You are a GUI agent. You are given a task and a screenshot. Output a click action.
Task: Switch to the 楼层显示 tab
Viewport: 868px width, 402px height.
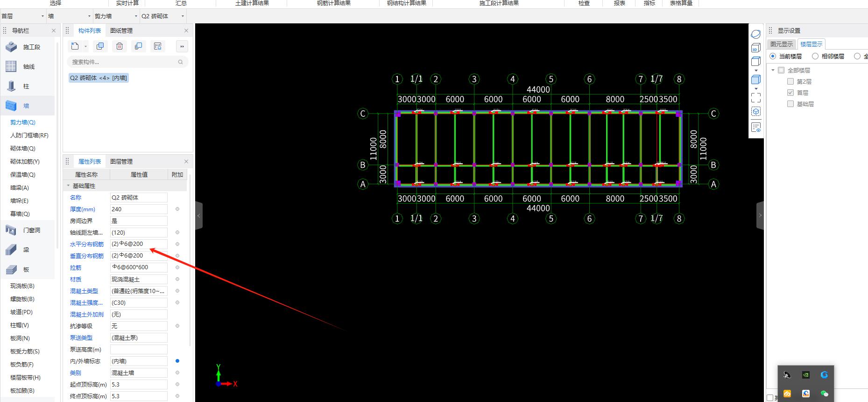pos(812,44)
